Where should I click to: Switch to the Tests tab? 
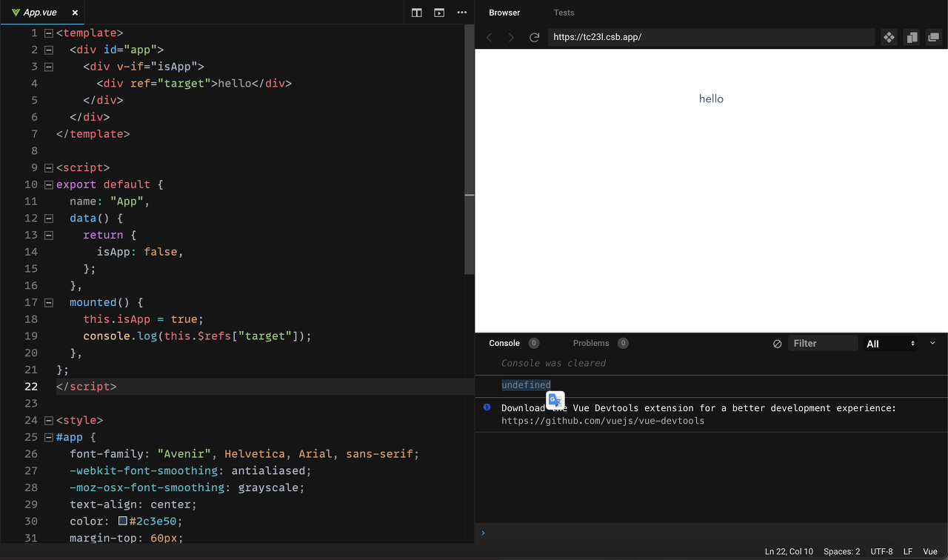(564, 13)
